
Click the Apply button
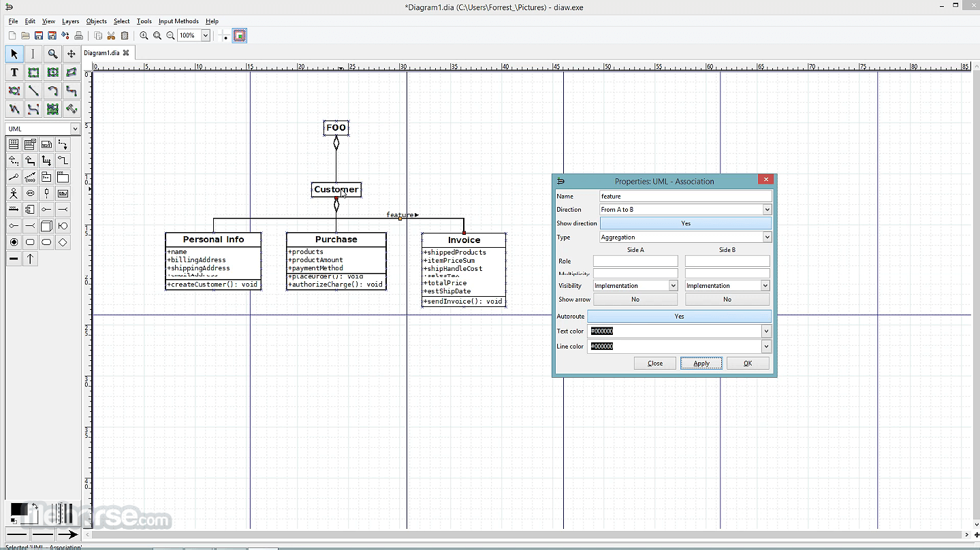701,363
